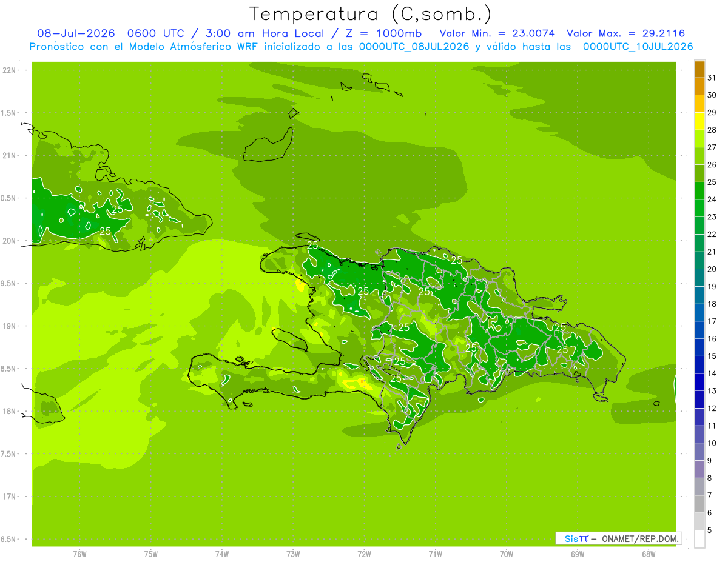Click the Valor Max. = 29.2116 text
Image resolution: width=728 pixels, height=562 pixels.
click(x=626, y=33)
